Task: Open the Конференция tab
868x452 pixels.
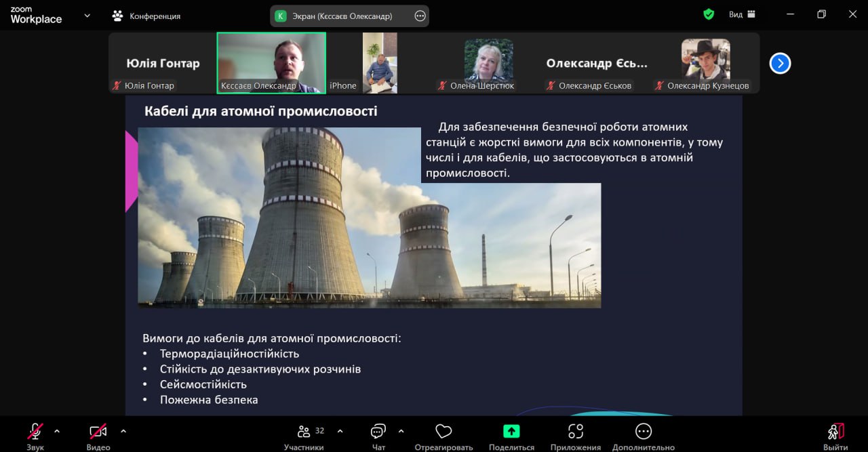Action: [x=146, y=16]
